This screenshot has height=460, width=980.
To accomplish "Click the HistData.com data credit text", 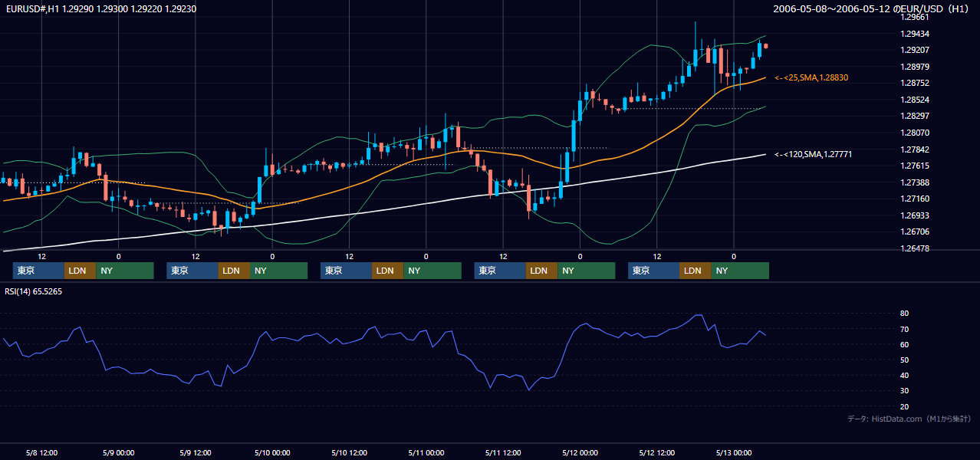I will [x=909, y=419].
